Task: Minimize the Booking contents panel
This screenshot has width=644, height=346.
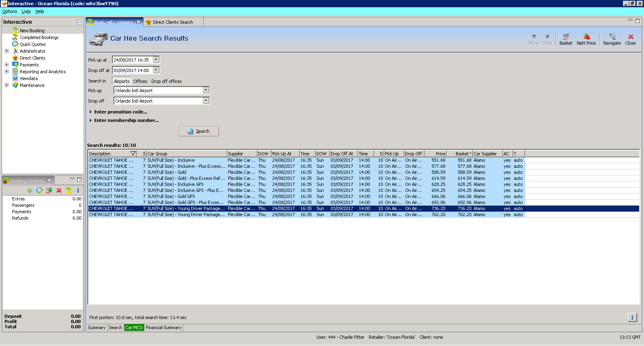Action: [72, 179]
